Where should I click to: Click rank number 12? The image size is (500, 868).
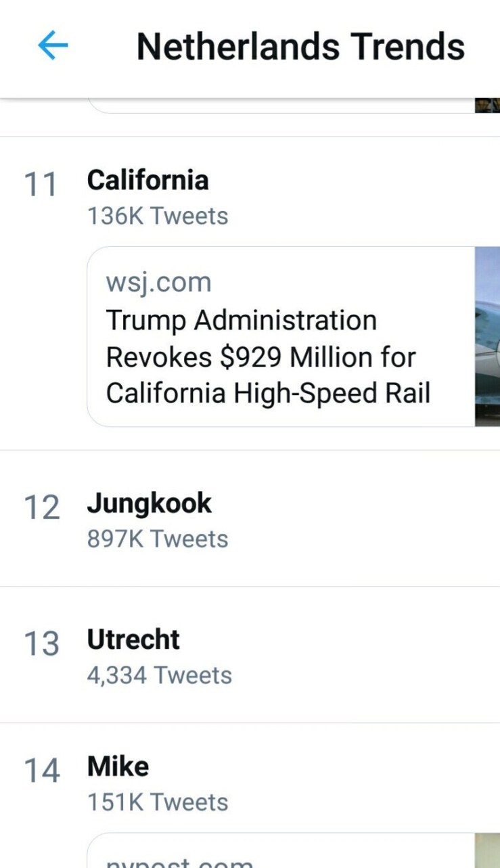(x=41, y=507)
